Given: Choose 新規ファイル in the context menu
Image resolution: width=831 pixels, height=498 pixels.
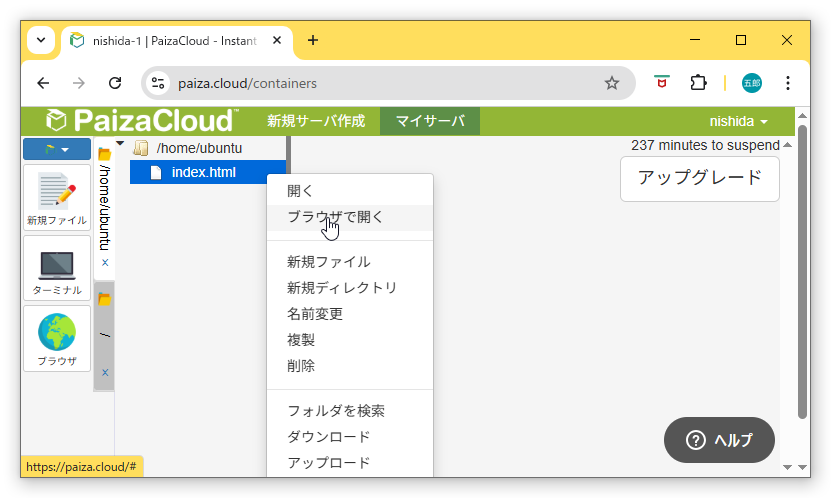Looking at the screenshot, I should [350, 262].
